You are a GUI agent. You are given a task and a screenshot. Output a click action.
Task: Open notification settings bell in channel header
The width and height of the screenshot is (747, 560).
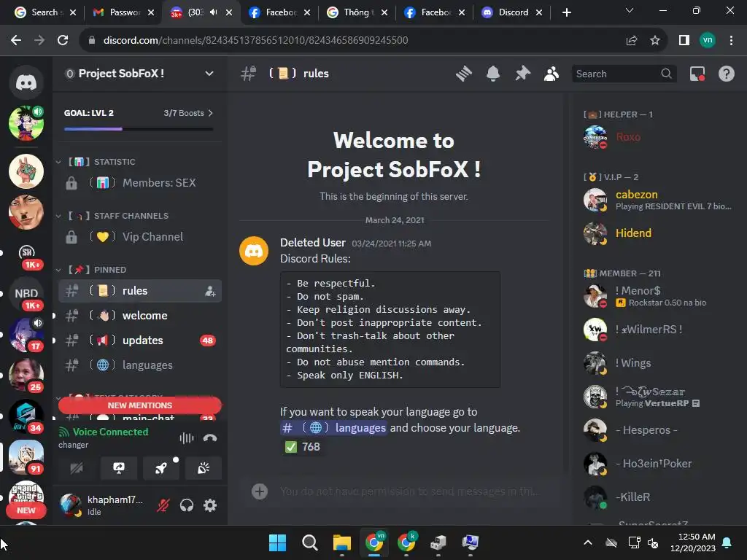point(493,74)
